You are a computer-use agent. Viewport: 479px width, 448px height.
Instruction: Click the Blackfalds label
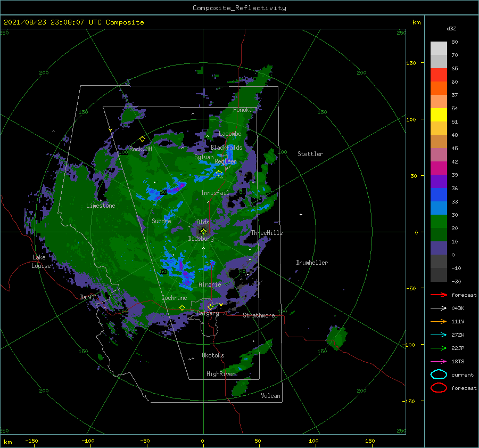pyautogui.click(x=226, y=148)
